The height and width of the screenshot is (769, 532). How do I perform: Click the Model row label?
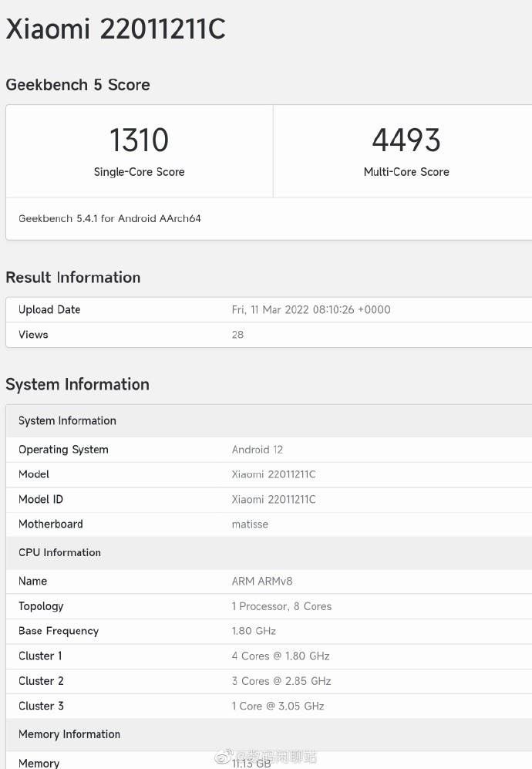[34, 474]
